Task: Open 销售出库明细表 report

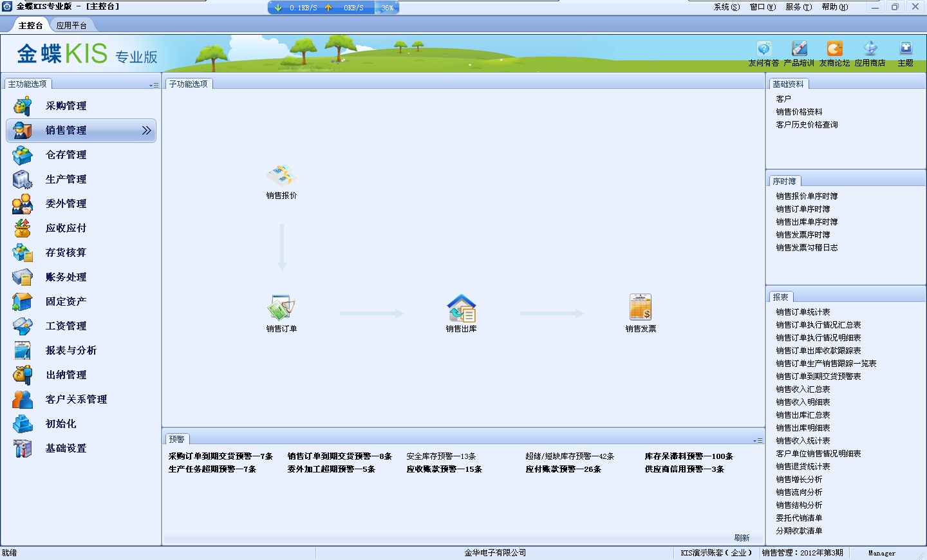Action: point(803,428)
